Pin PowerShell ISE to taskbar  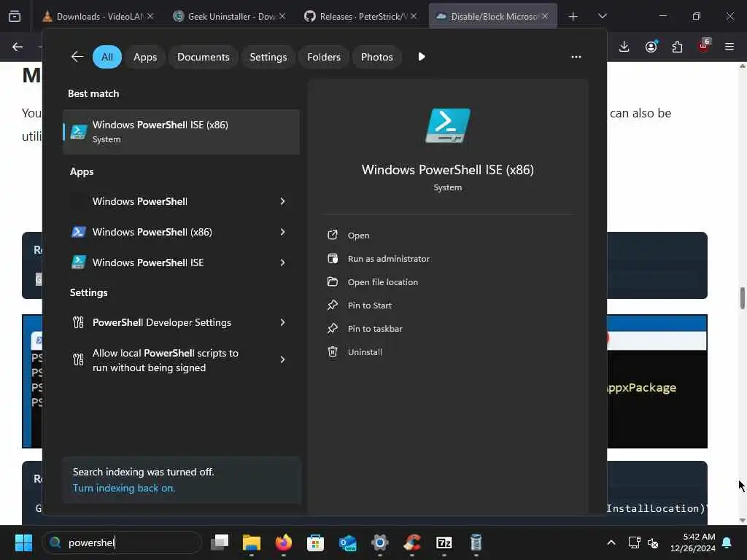(375, 329)
